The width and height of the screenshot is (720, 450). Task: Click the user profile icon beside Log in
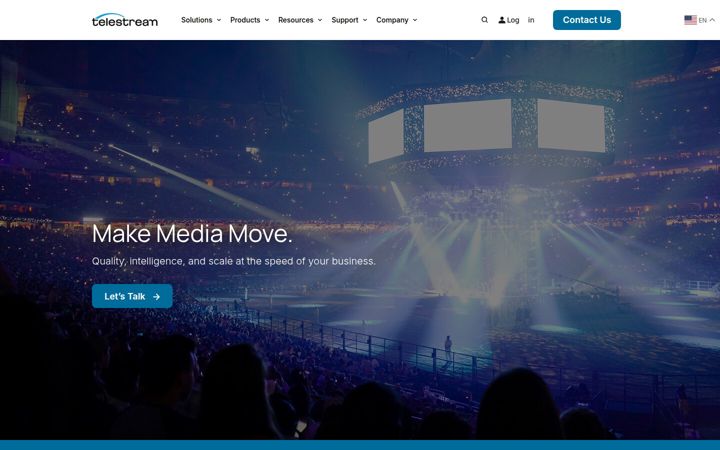tap(502, 20)
